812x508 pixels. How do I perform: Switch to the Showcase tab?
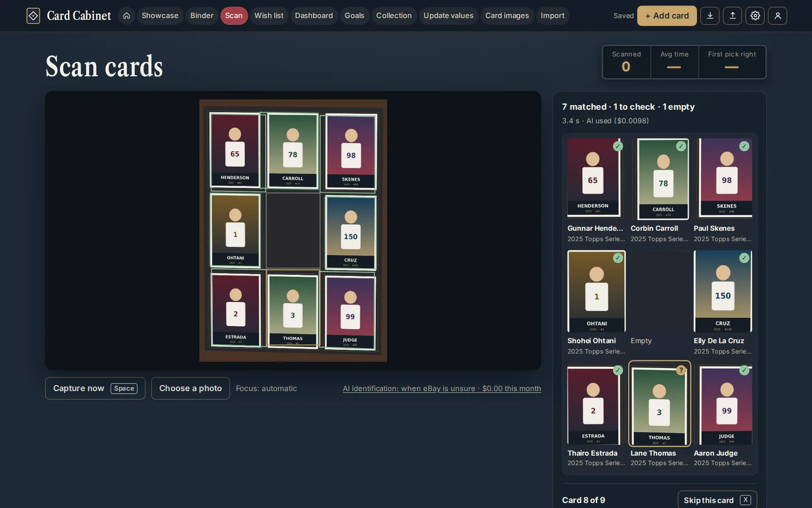[x=160, y=16]
